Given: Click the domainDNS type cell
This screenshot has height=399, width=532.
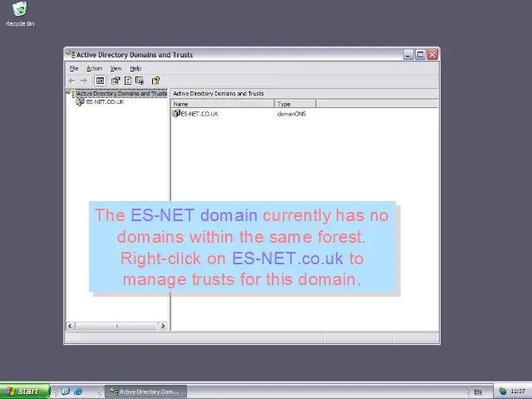Looking at the screenshot, I should [x=292, y=114].
